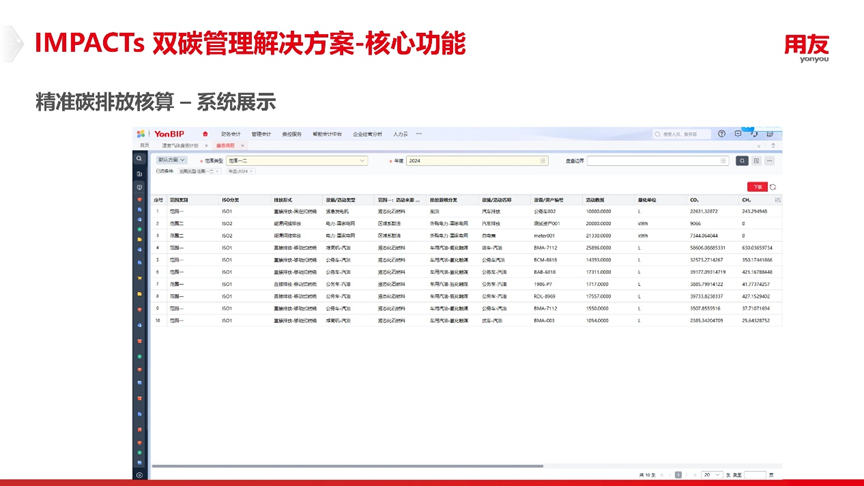
Task: Click the activity value 14393.0000
Action: (598, 260)
